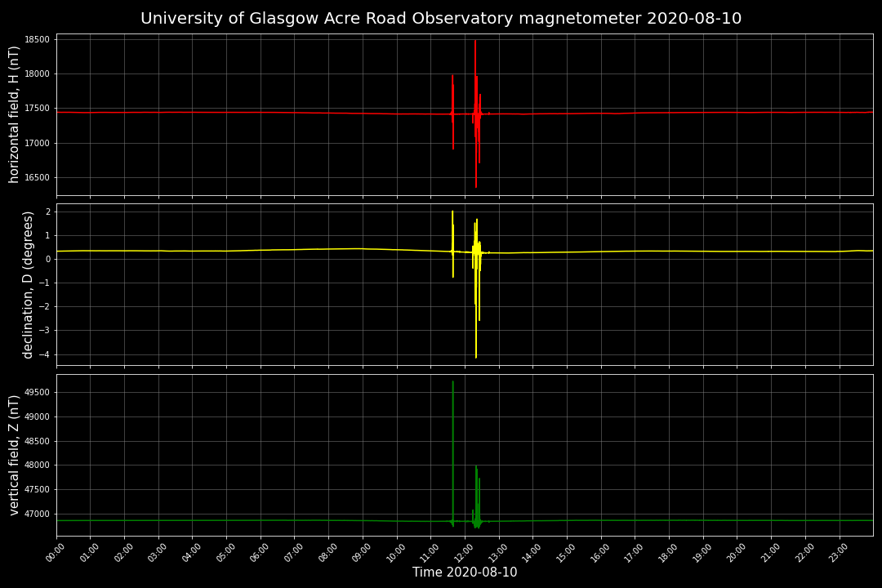
Task: Click the 'Time 2020-08-10' x-axis label
Action: [465, 572]
